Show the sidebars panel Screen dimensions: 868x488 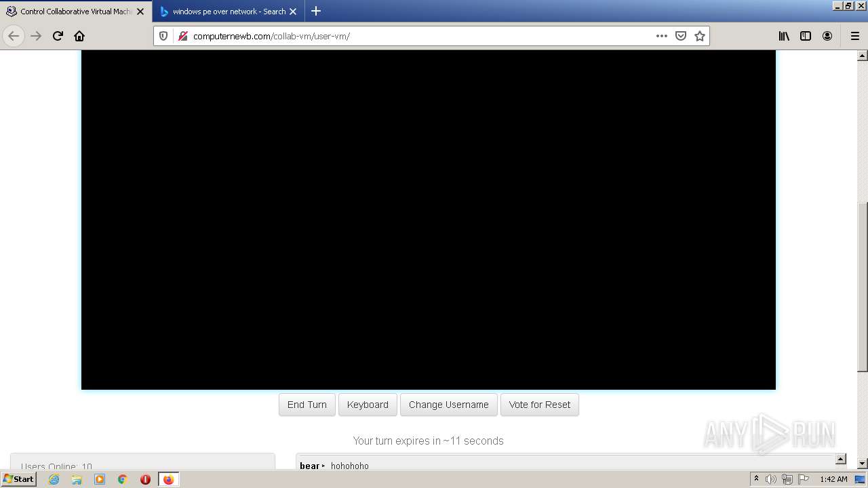click(806, 36)
